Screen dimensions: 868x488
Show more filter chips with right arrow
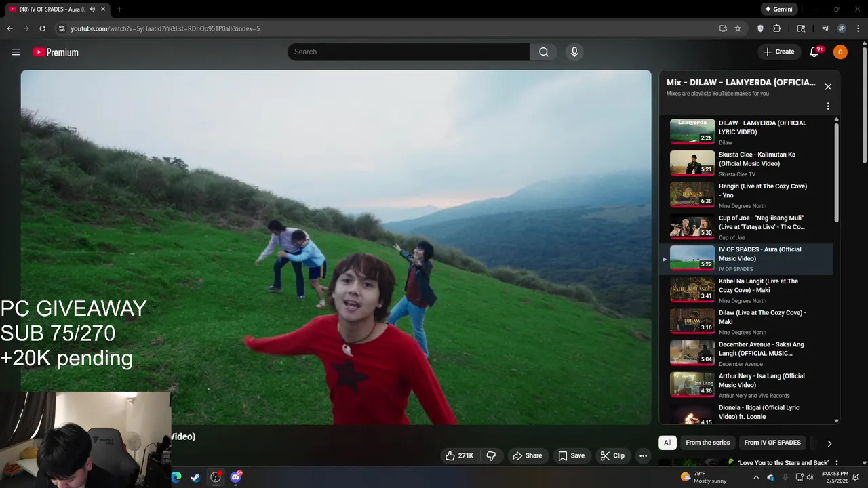(x=829, y=443)
